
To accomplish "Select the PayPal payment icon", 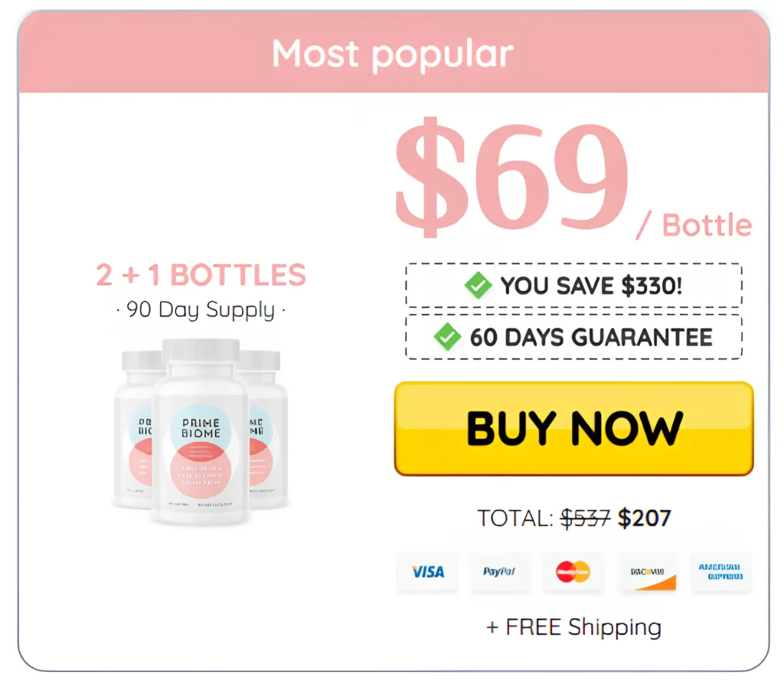I will click(500, 571).
